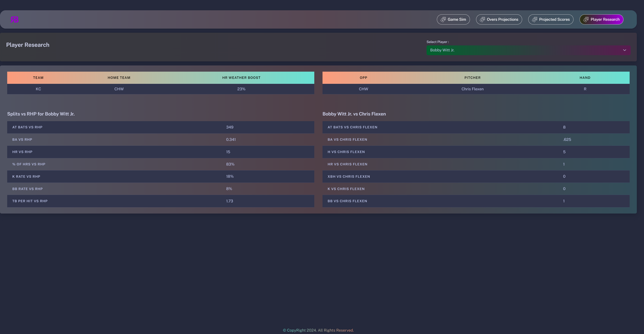Click the OPP column header

[363, 78]
